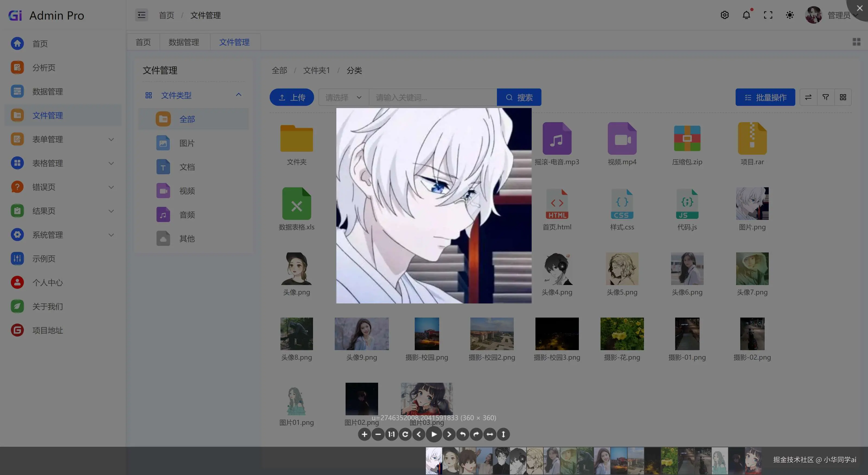Zoom in the previewed image
The height and width of the screenshot is (475, 868).
point(364,434)
